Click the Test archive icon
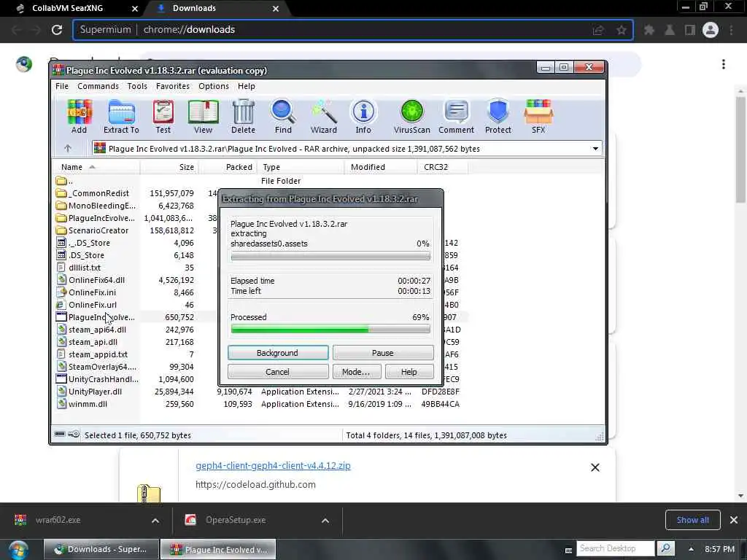 point(163,117)
